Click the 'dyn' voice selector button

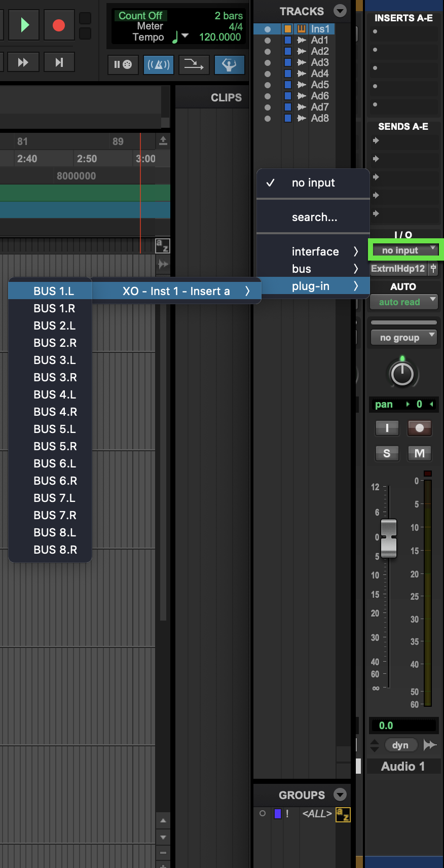[x=400, y=745]
